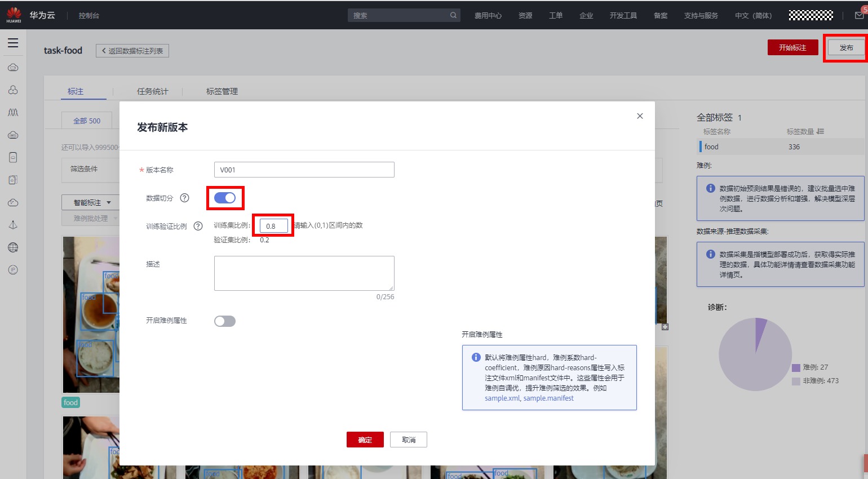Click help icon next to 数据切分
Image resolution: width=868 pixels, height=479 pixels.
click(184, 198)
